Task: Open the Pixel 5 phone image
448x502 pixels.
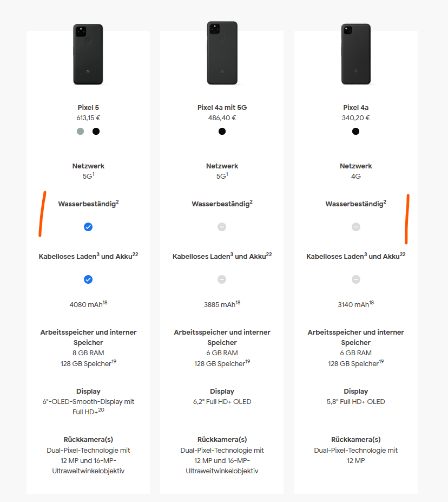Action: [88, 54]
